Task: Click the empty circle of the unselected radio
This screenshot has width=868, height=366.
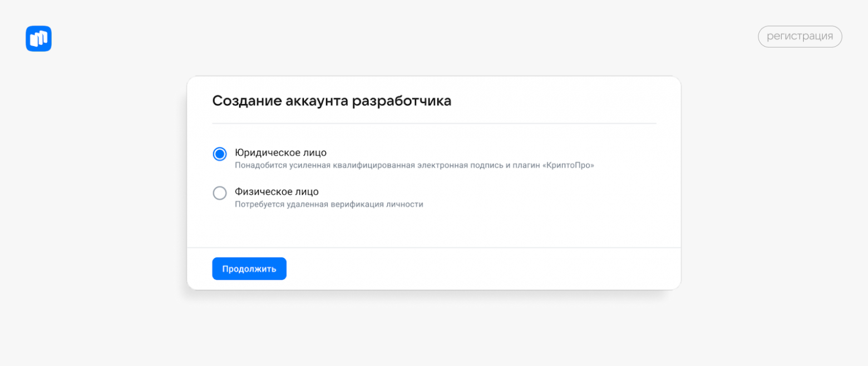Action: [220, 193]
